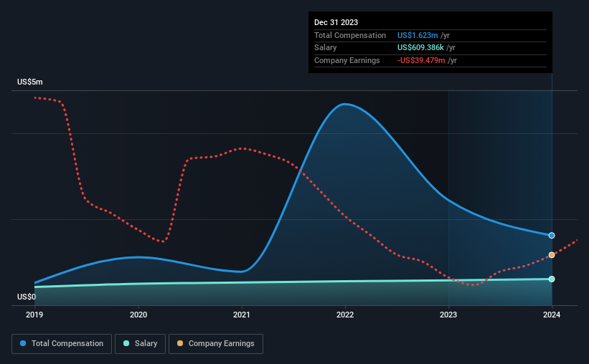The width and height of the screenshot is (589, 364).
Task: Click the 2019 x-axis label
Action: [x=34, y=315]
